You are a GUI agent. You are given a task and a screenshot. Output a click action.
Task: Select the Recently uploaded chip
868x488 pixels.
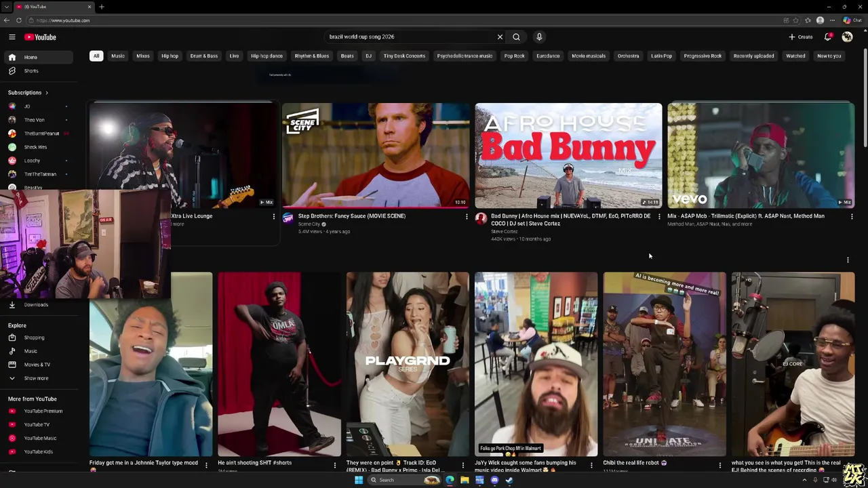[x=753, y=56]
